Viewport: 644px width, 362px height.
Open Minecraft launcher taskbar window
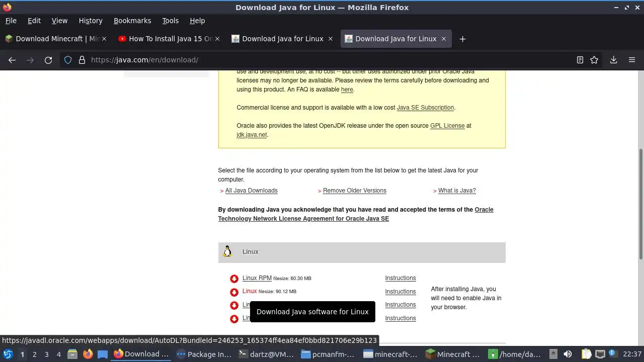click(453, 354)
